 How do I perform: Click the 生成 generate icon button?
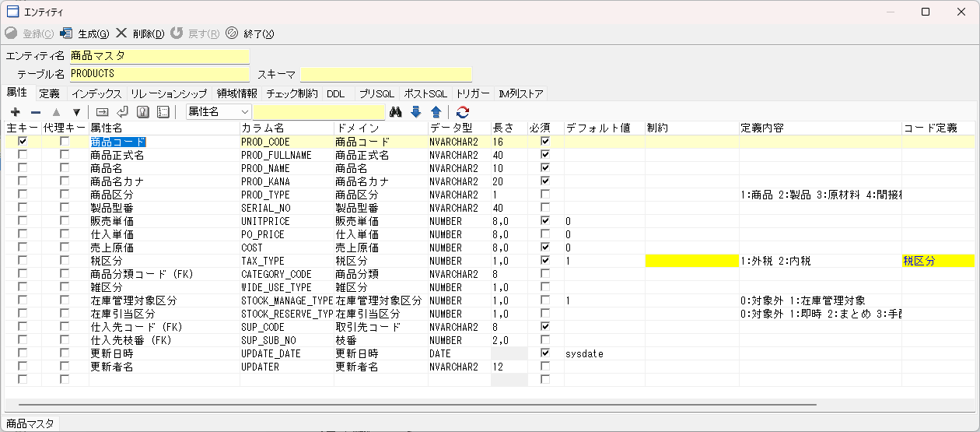tap(85, 33)
